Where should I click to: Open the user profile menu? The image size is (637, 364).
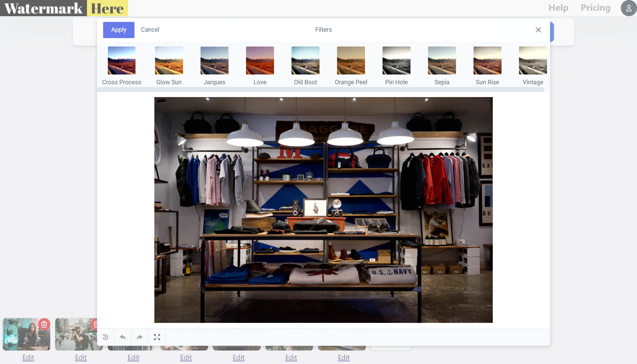point(628,8)
